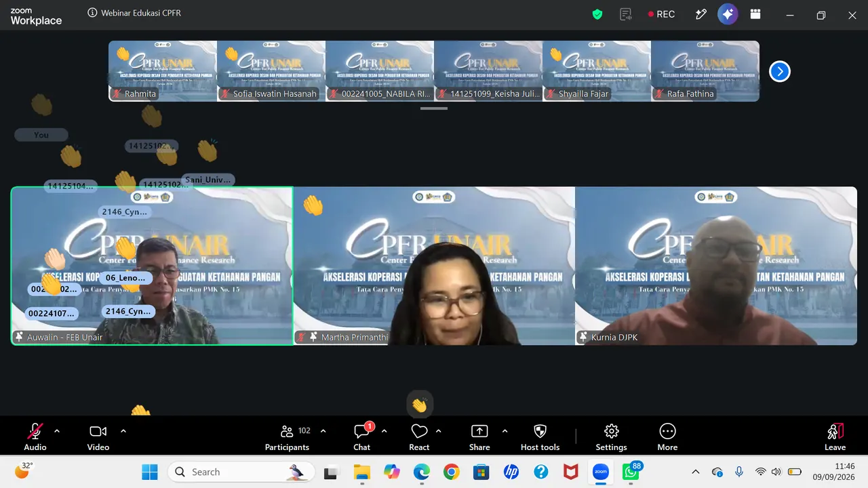
Task: Open File Explorer from the taskbar
Action: tap(361, 472)
